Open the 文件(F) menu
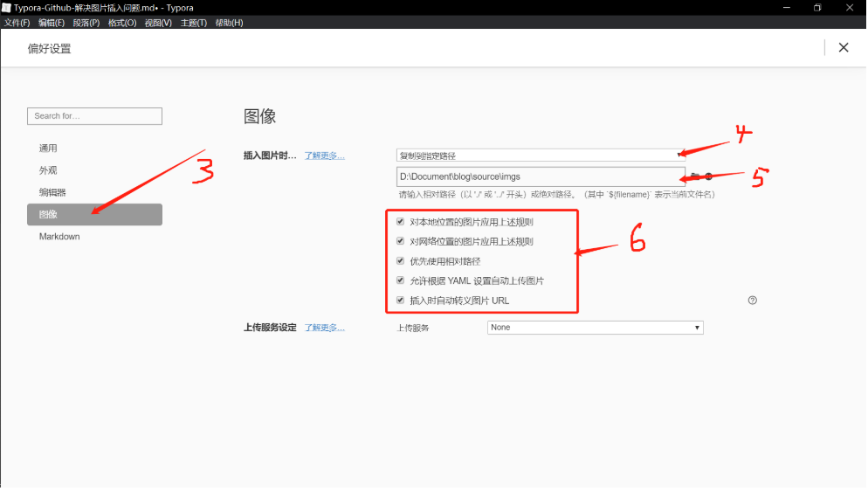The width and height of the screenshot is (868, 491). (17, 23)
